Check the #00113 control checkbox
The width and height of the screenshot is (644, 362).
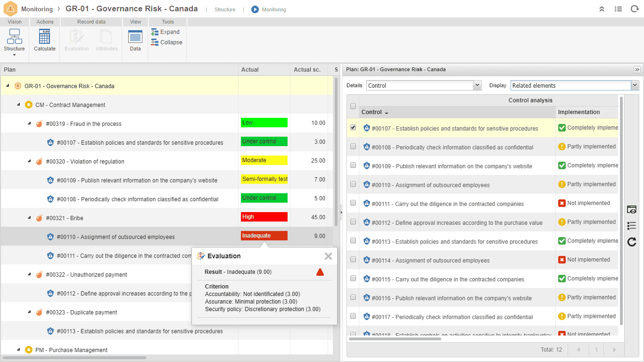[x=353, y=240]
